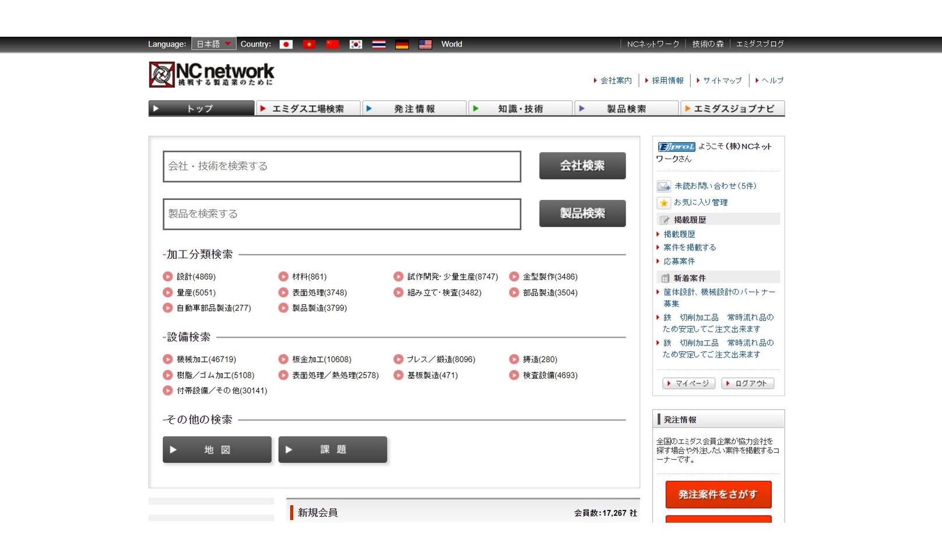Select the Japan flag country icon
This screenshot has height=560, width=942.
[x=286, y=44]
